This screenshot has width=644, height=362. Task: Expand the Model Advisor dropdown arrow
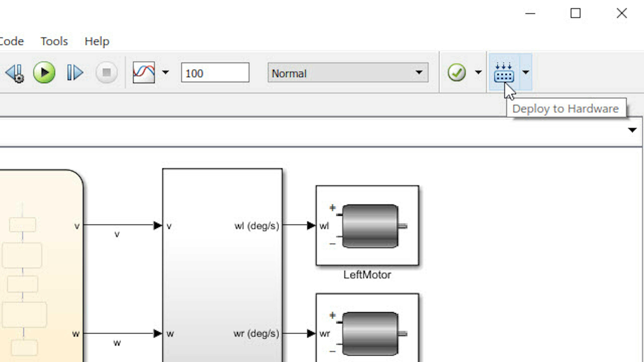click(478, 72)
